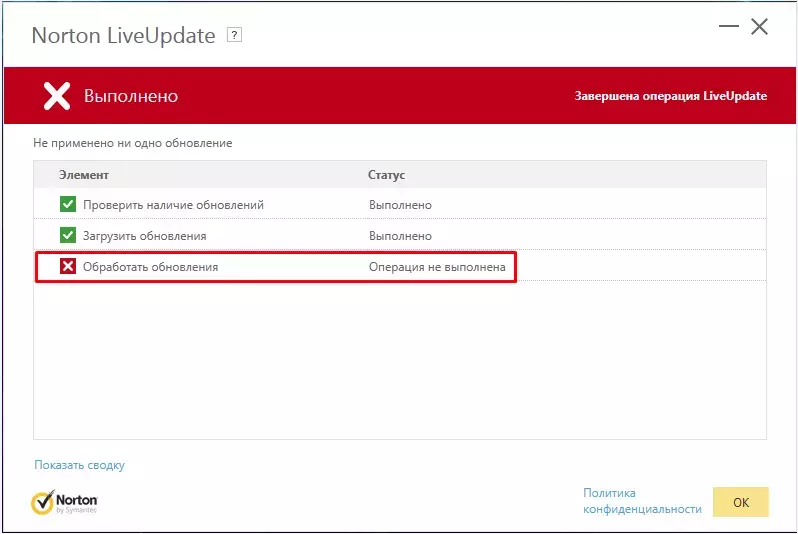Click the Выполнено heading in red banner
This screenshot has height=534, width=798.
click(131, 96)
